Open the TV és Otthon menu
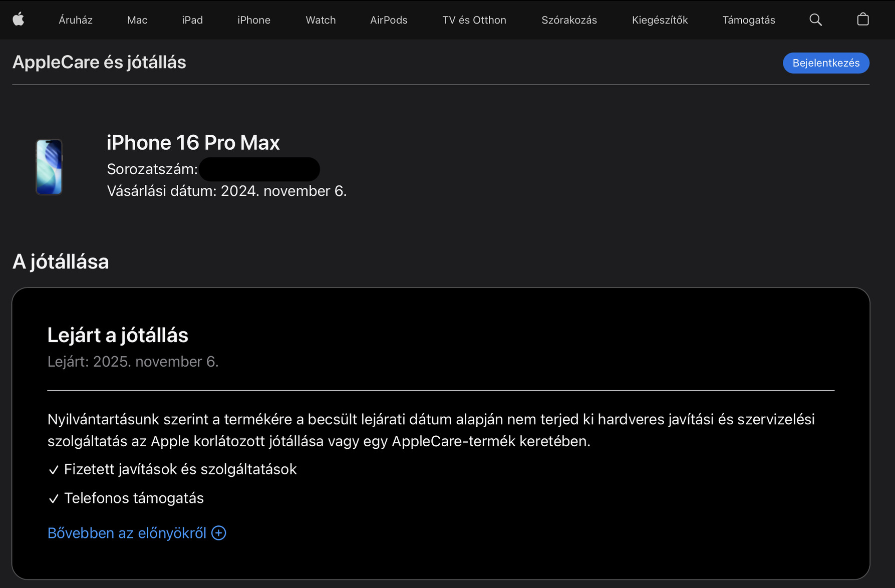This screenshot has width=895, height=588. click(474, 20)
